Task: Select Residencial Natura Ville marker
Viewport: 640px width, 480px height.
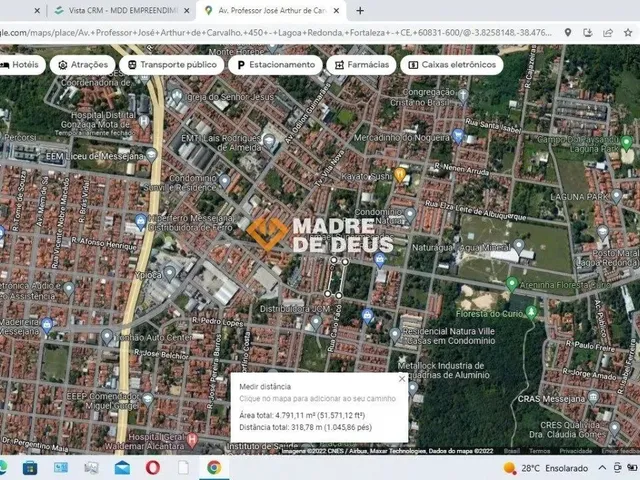Action: [395, 335]
